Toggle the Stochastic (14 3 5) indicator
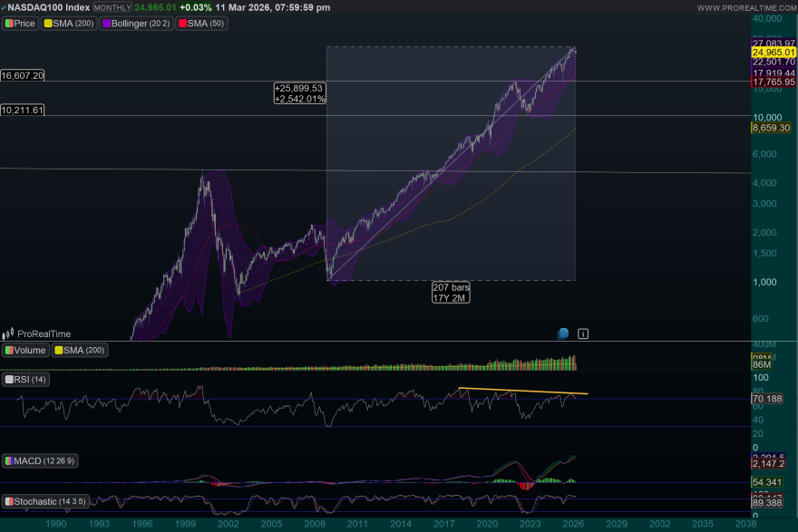 coord(11,498)
